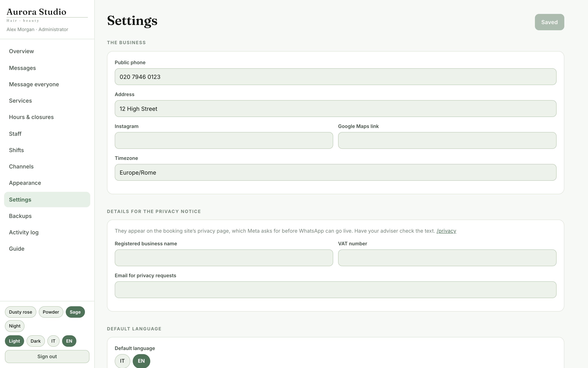Edit the Public phone field
The width and height of the screenshot is (588, 368).
click(x=335, y=77)
